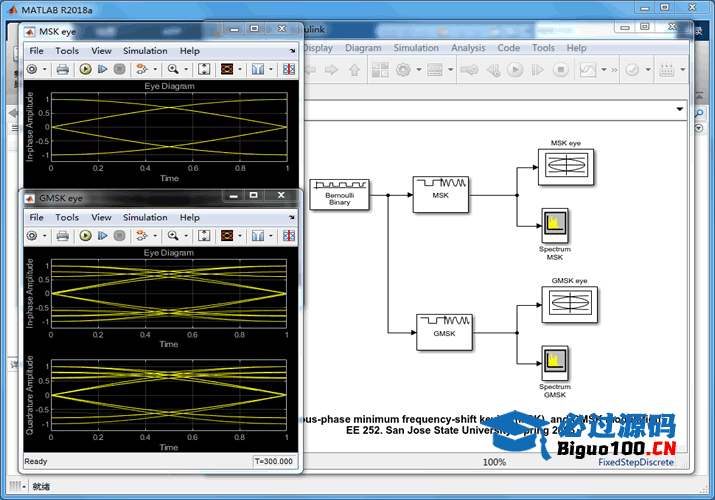715x500 pixels.
Task: Open Model Configuration dropdown in Simulink toolbar
Action: coord(419,70)
